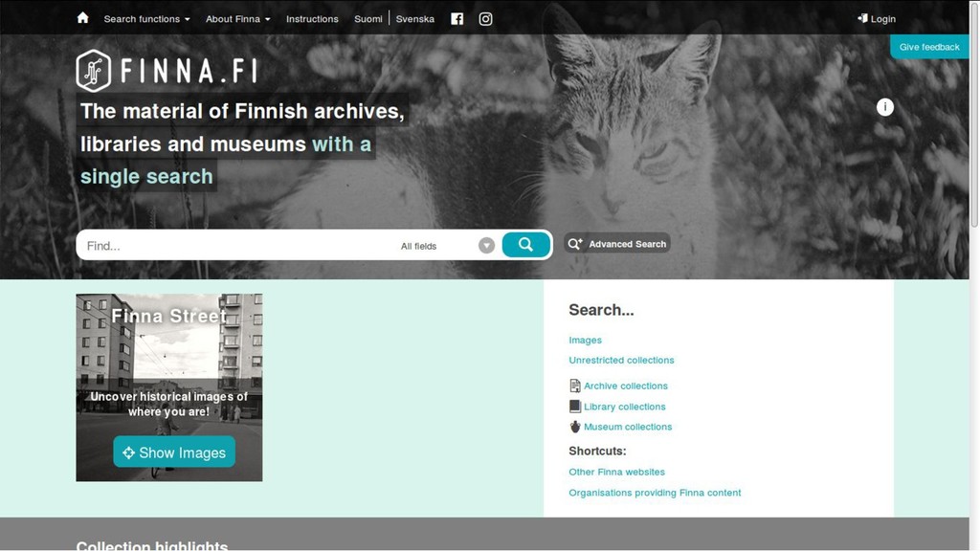Open the All fields dropdown arrow
The width and height of the screenshot is (980, 551).
click(486, 246)
